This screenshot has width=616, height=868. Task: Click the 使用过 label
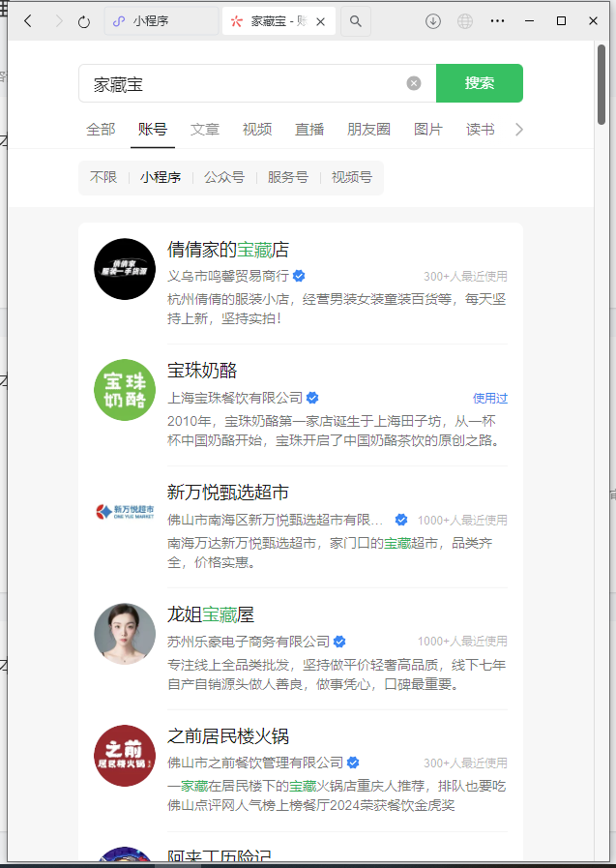[x=490, y=398]
